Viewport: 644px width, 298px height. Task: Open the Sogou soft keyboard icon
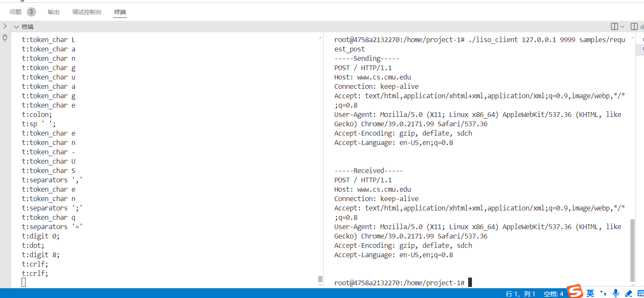pos(640,293)
